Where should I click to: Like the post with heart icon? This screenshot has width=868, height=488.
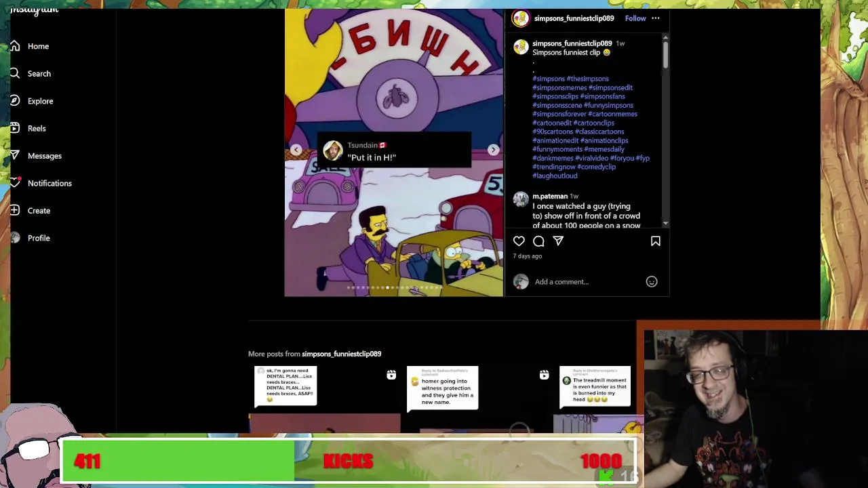tap(519, 241)
